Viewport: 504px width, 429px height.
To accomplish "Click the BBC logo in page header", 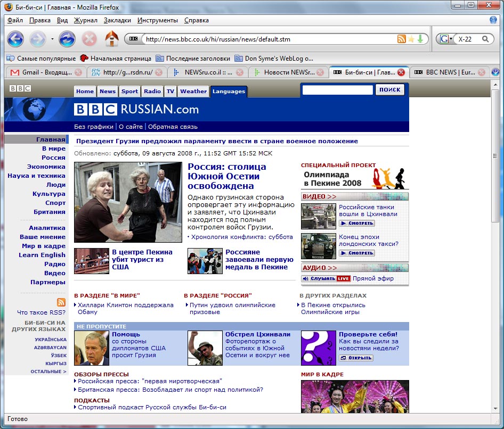I will tap(20, 88).
